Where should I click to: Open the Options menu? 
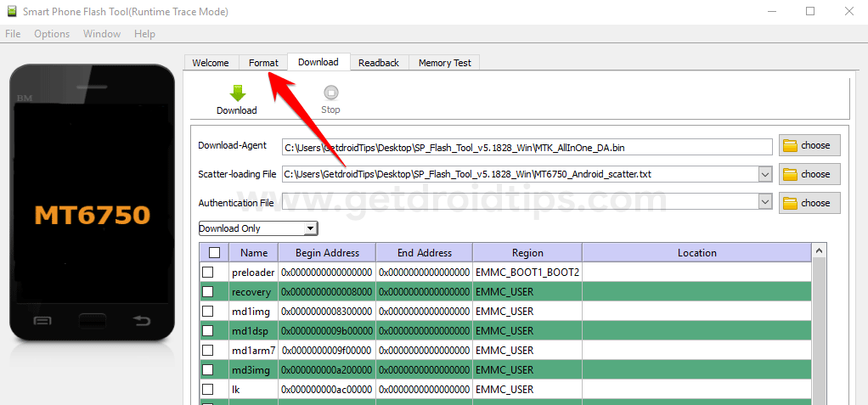pyautogui.click(x=52, y=34)
